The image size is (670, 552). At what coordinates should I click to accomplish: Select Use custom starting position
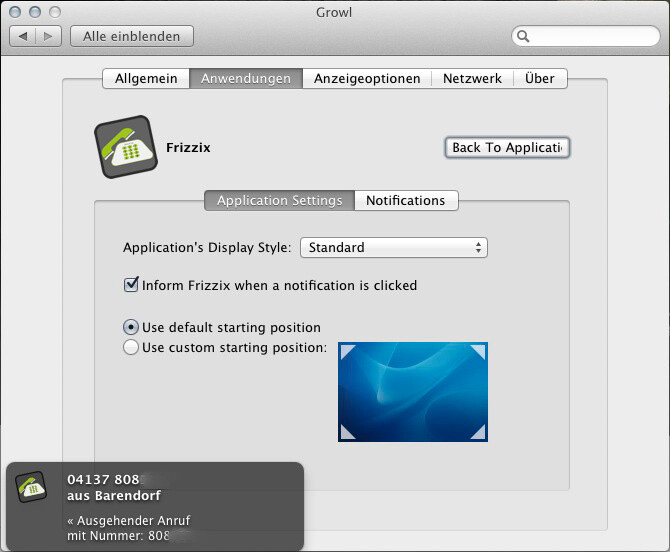131,348
